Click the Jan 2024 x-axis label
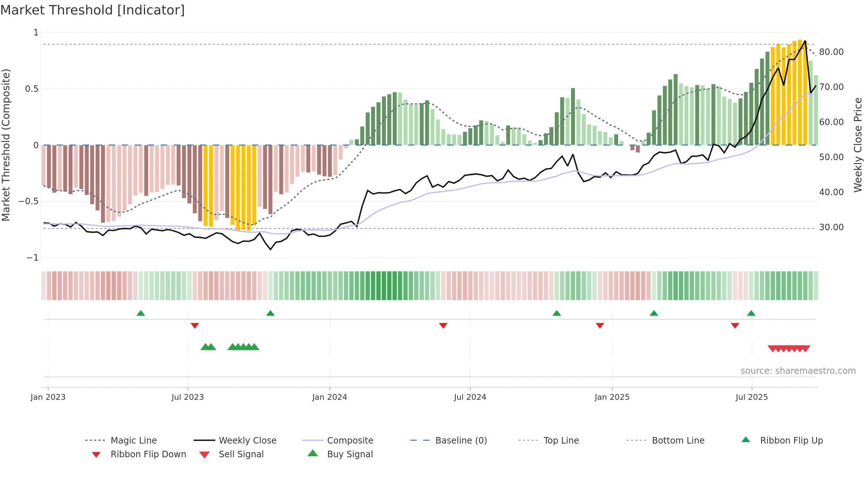This screenshot has height=488, width=868. (x=330, y=397)
